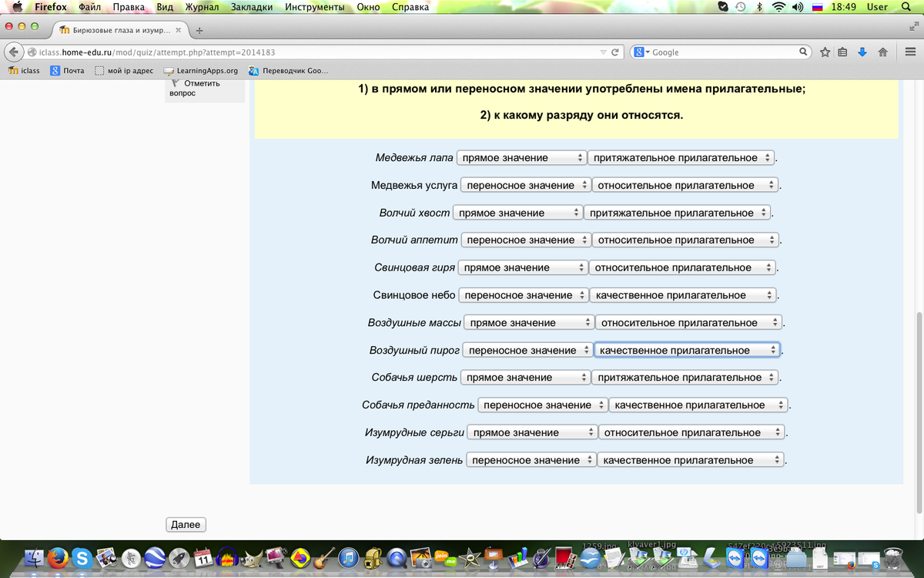Open meaning dropdown for Медвежья лапа
Image resolution: width=924 pixels, height=578 pixels.
521,158
